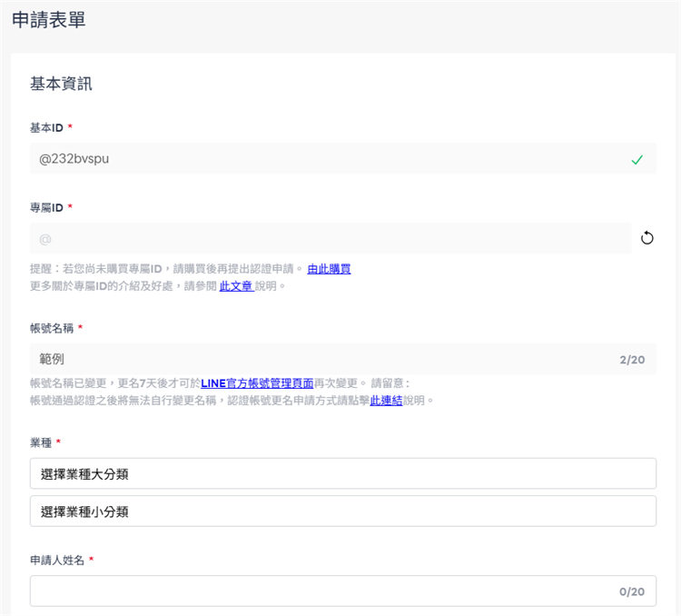Viewport: 681px width, 616px height.
Task: Click the 基本ID field label
Action: pos(46,128)
